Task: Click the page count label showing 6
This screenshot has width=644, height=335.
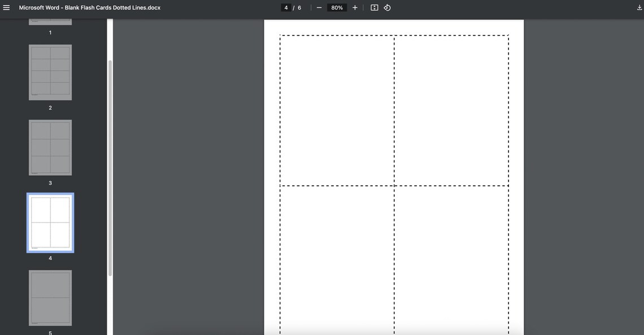Action: (x=299, y=7)
